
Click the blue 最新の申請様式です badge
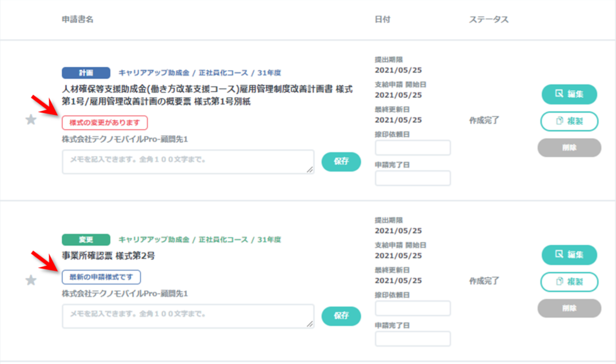coord(101,277)
